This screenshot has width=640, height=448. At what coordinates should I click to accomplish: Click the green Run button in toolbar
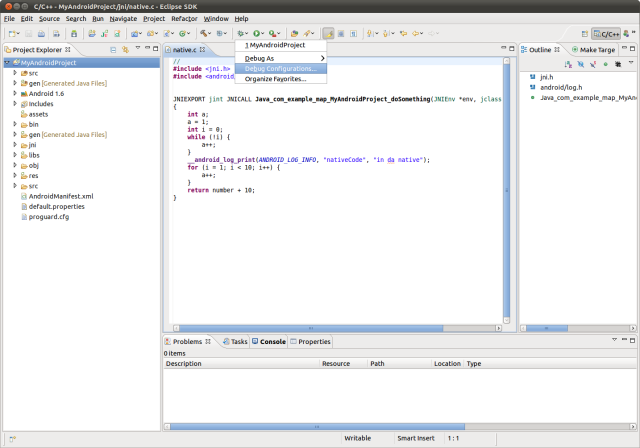257,33
